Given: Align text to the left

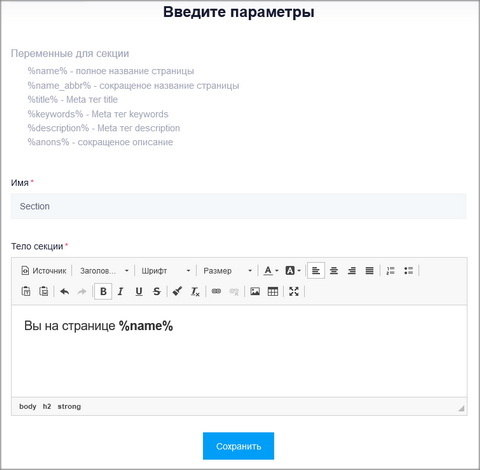Looking at the screenshot, I should [x=316, y=271].
